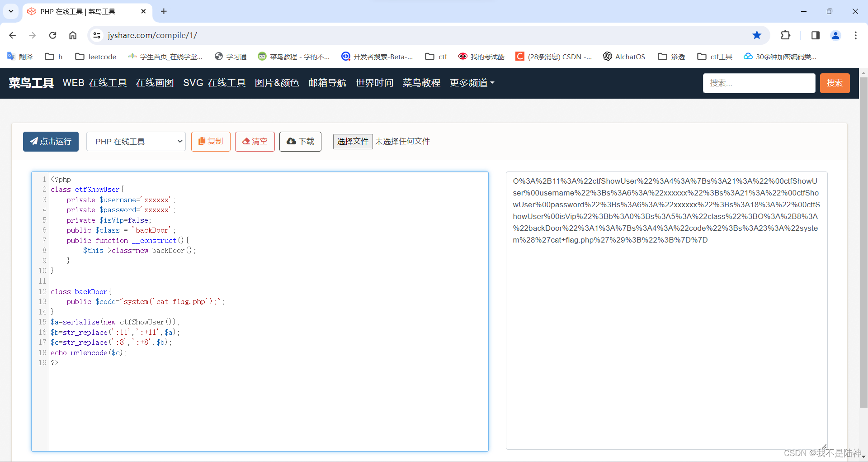Viewport: 868px width, 462px height.
Task: Click code line class backDoor{
Action: (81, 292)
